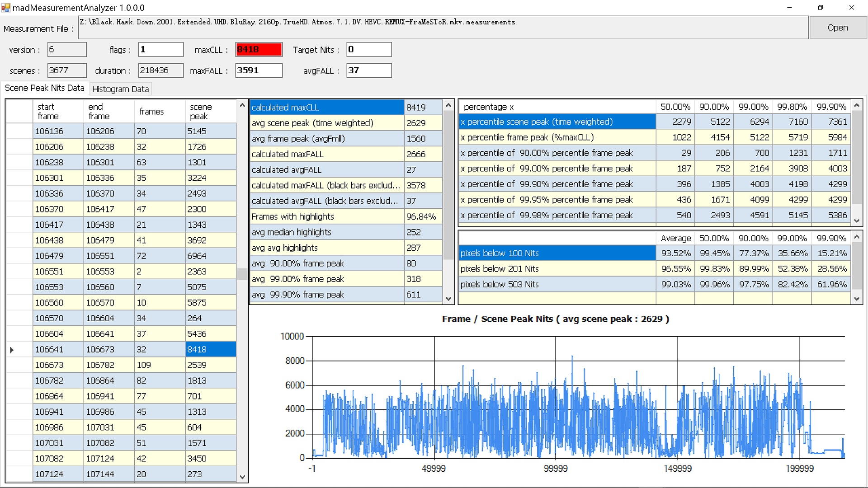Click down arrow of pixels-below table scrollbar

857,298
